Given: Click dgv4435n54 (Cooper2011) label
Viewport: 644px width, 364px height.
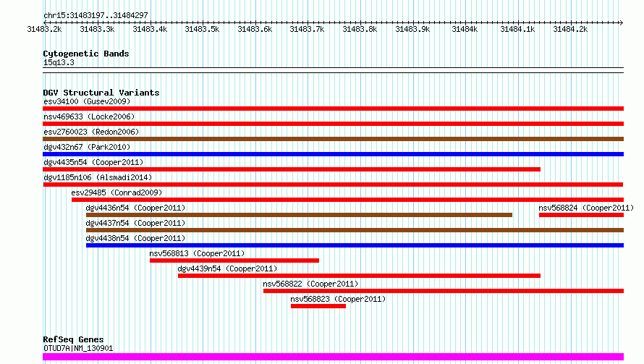Looking at the screenshot, I should (93, 162).
